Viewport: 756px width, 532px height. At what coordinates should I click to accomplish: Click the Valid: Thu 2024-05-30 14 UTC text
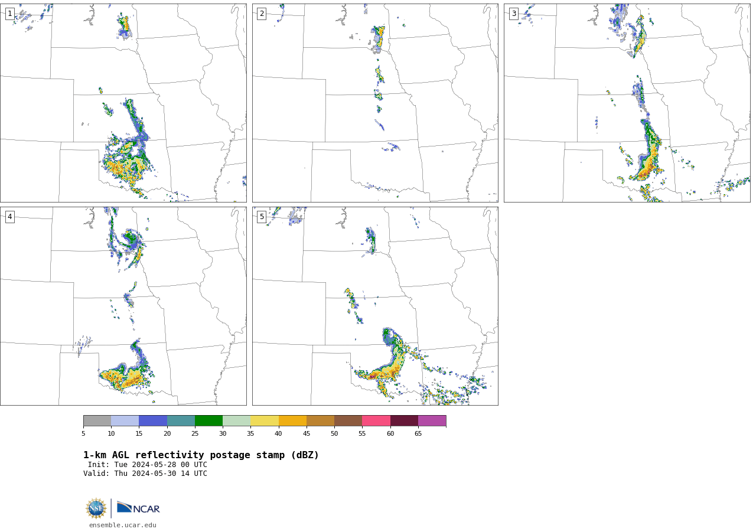coord(145,474)
